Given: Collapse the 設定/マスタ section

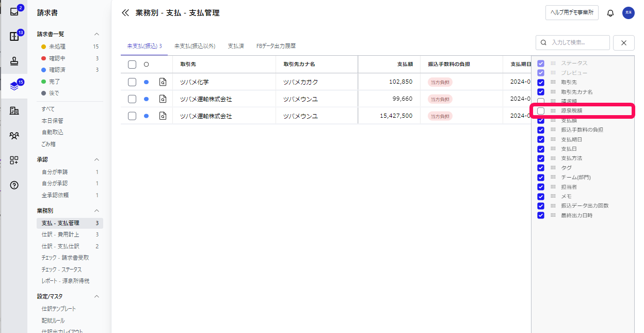Looking at the screenshot, I should [x=96, y=296].
